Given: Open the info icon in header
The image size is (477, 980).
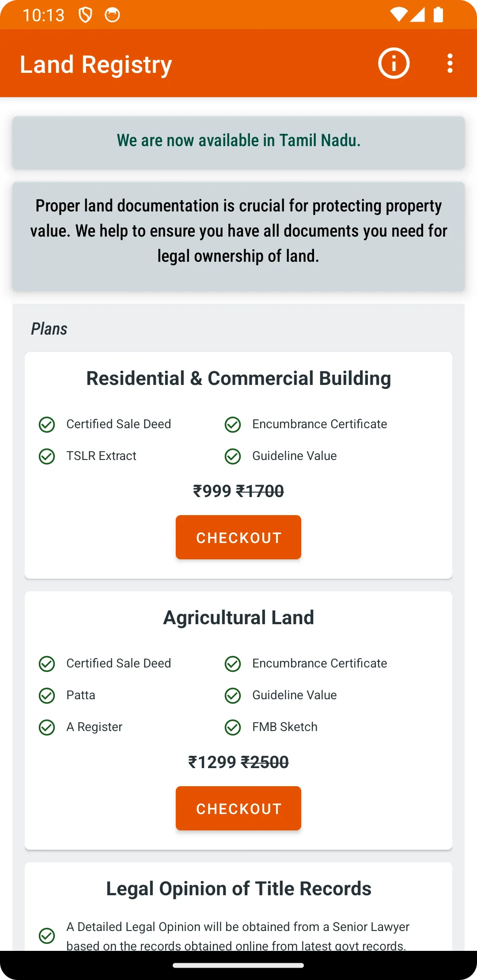Looking at the screenshot, I should tap(394, 63).
